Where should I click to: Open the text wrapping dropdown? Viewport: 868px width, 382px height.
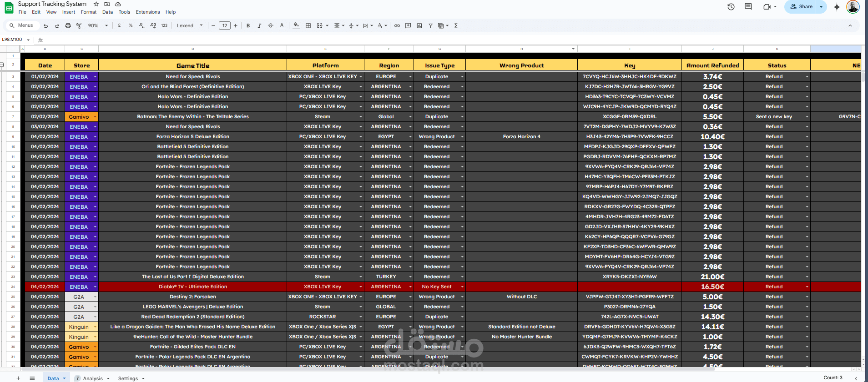click(x=368, y=25)
